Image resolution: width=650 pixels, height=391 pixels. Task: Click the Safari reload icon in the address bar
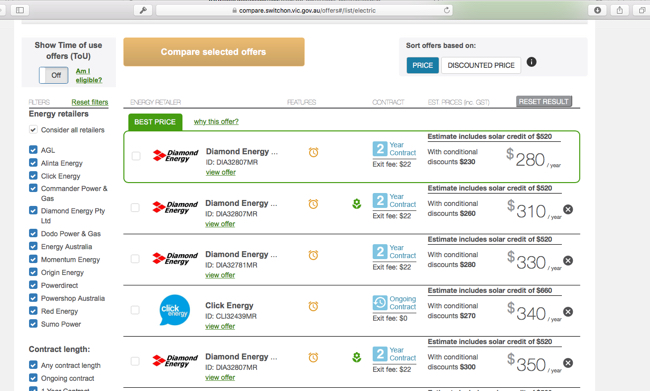tap(446, 10)
